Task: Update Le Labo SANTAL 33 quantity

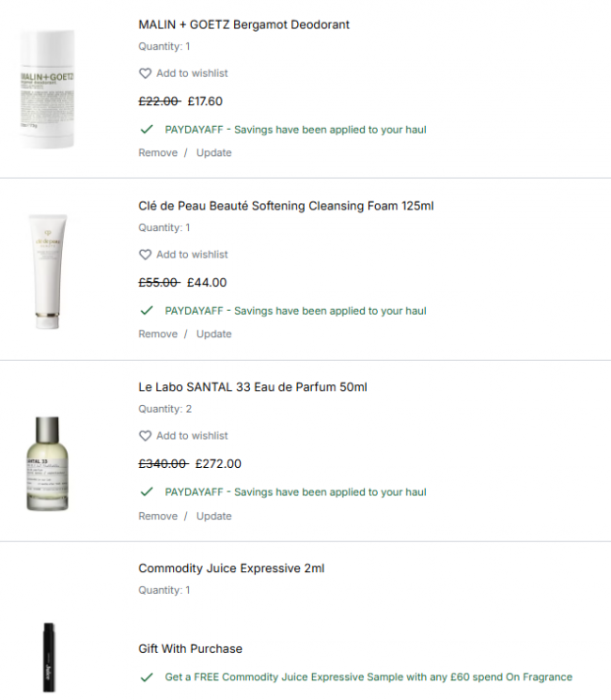Action: pyautogui.click(x=214, y=516)
